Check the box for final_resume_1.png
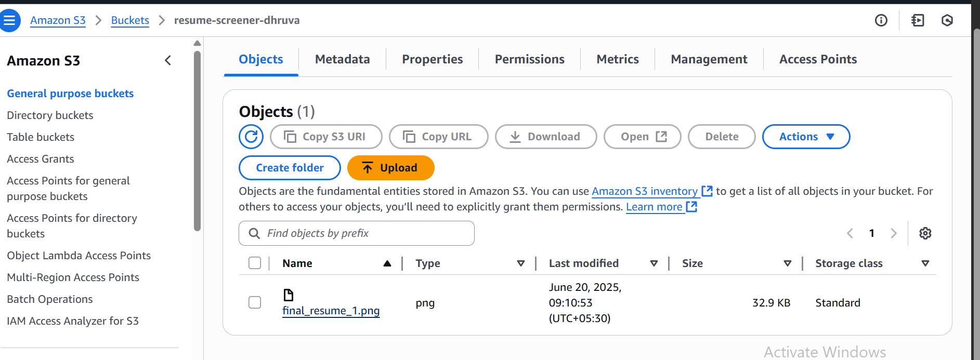Image resolution: width=980 pixels, height=360 pixels. point(255,302)
